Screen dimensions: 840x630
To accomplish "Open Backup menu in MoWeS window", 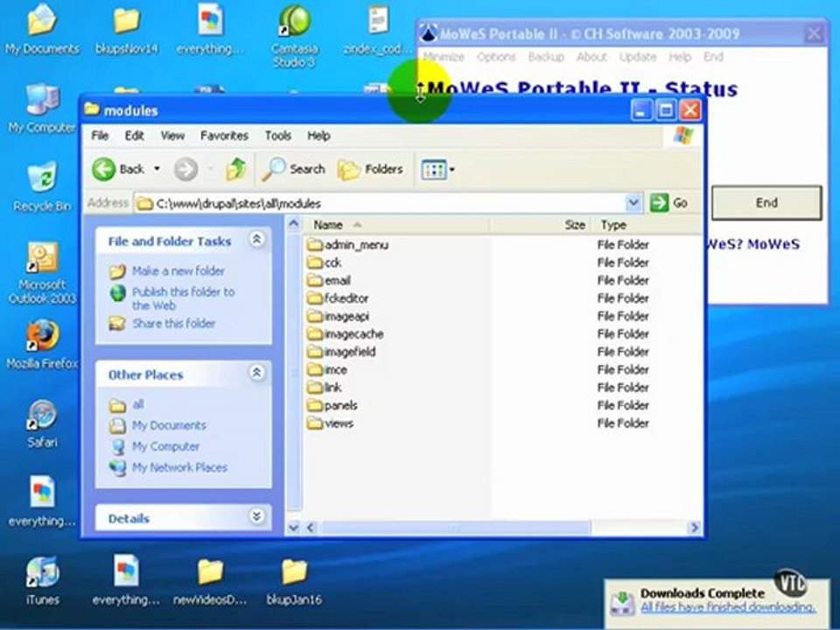I will [x=546, y=58].
